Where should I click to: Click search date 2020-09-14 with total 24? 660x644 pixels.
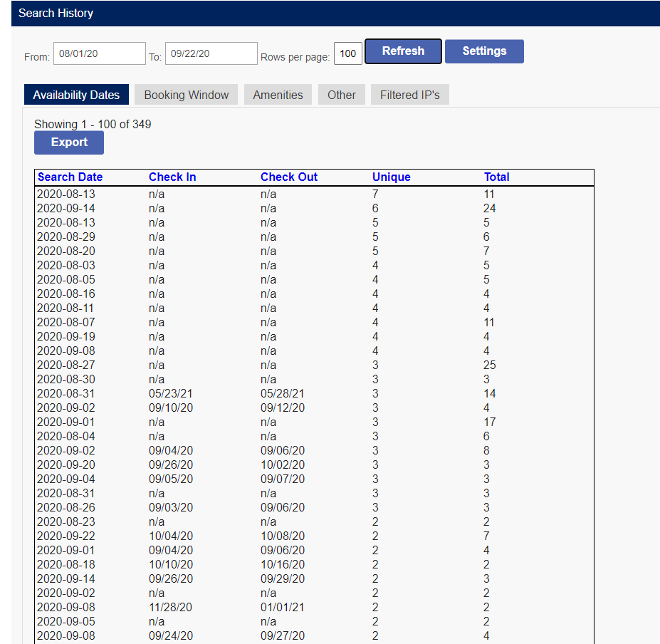[x=66, y=209]
